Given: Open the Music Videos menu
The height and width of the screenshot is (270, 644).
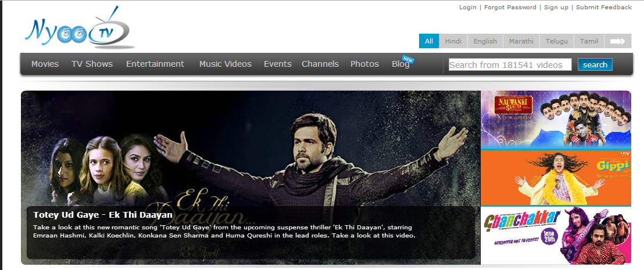Looking at the screenshot, I should (226, 64).
